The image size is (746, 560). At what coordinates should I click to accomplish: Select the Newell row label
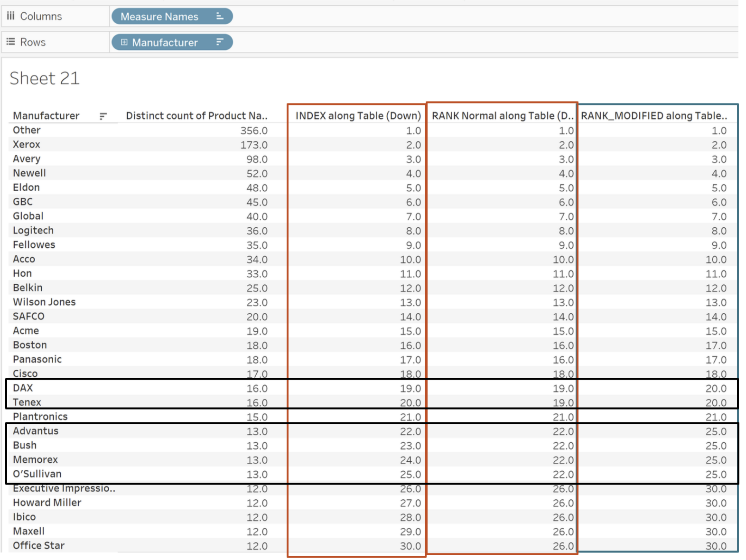point(29,173)
